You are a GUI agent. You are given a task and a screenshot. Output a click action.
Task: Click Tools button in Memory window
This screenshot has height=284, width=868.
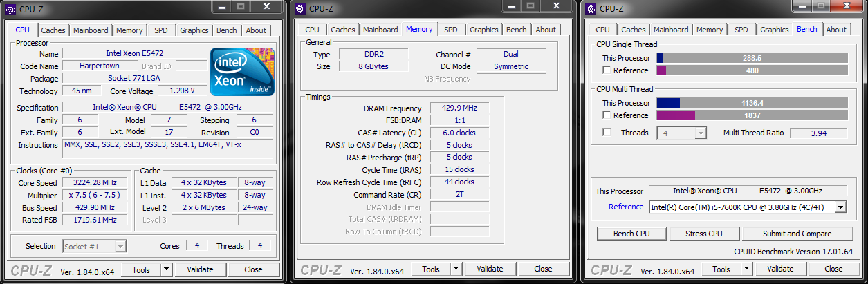click(432, 269)
